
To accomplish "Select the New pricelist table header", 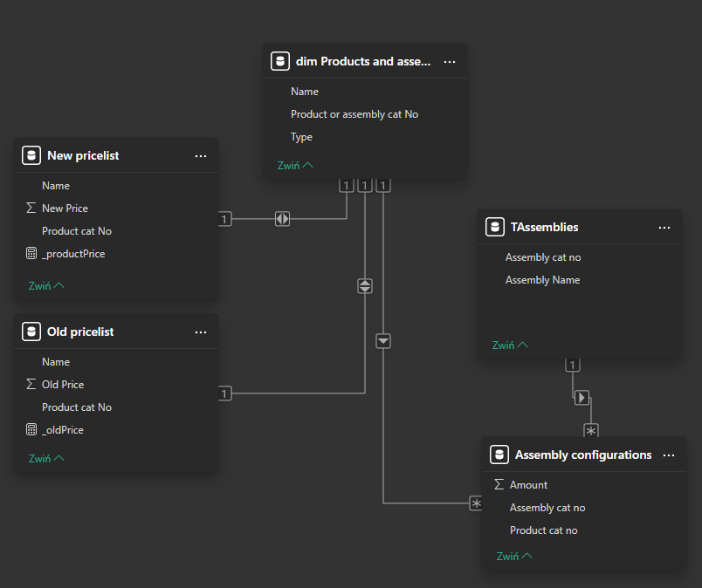I will pyautogui.click(x=116, y=156).
